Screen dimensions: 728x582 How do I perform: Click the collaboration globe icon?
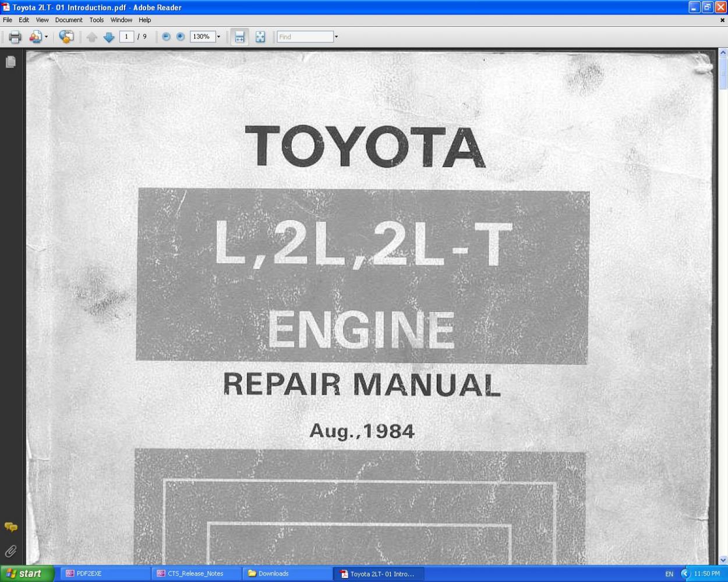66,37
